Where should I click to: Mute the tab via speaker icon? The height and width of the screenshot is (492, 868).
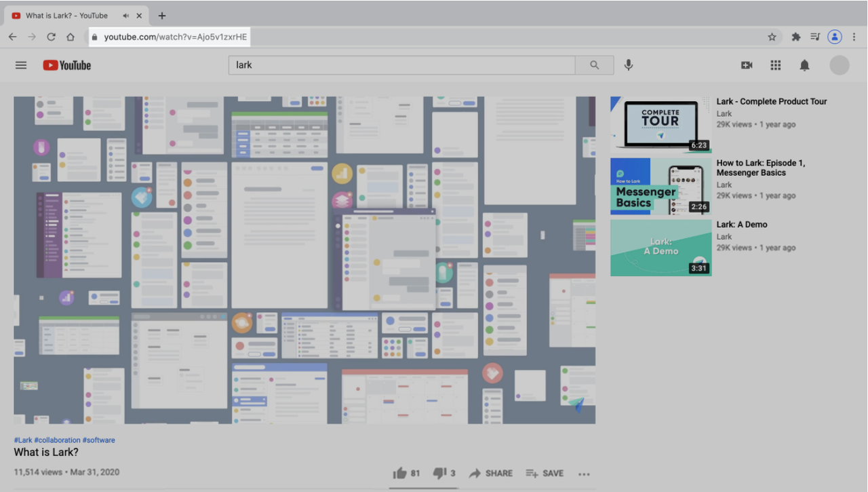(x=126, y=16)
